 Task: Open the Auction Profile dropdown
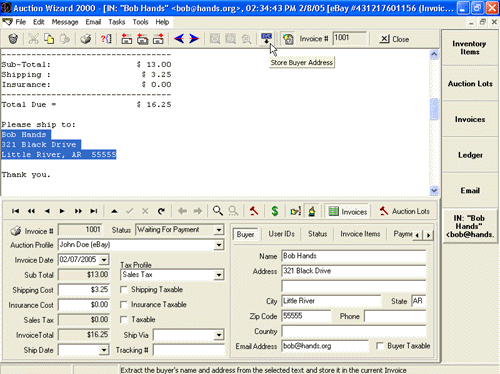pos(219,245)
